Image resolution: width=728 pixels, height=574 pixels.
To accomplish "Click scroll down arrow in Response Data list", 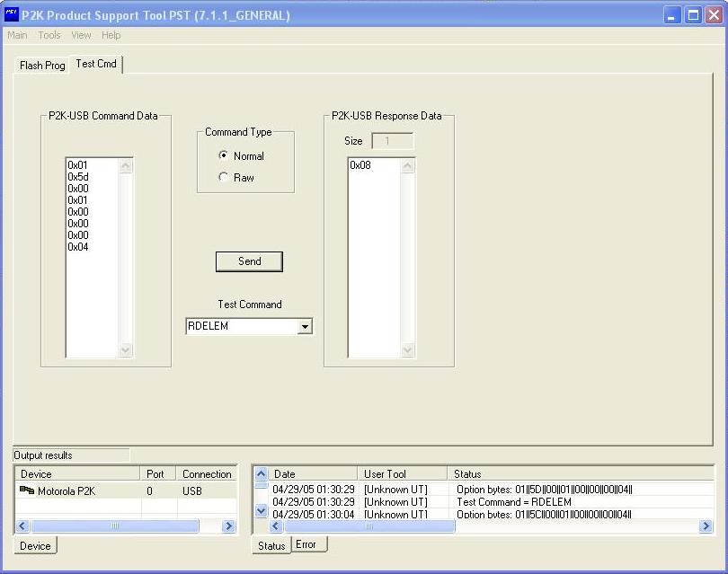I will pyautogui.click(x=408, y=349).
